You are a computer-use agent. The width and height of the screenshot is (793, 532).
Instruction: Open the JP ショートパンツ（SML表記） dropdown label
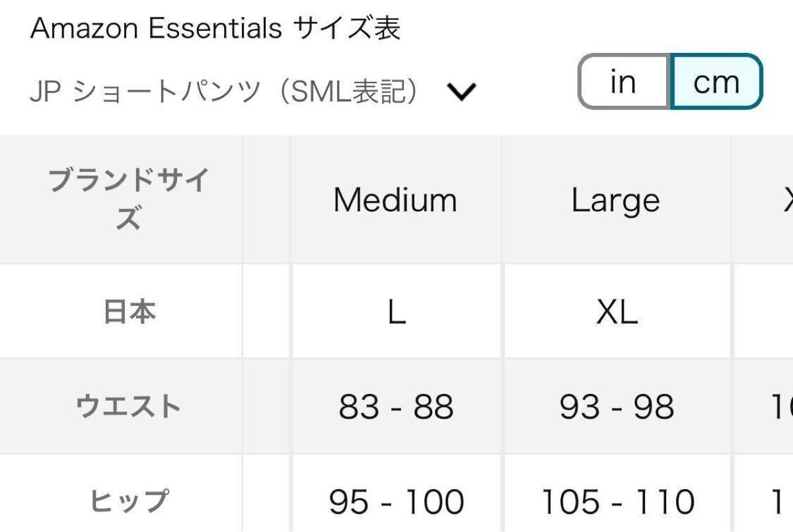tap(225, 92)
